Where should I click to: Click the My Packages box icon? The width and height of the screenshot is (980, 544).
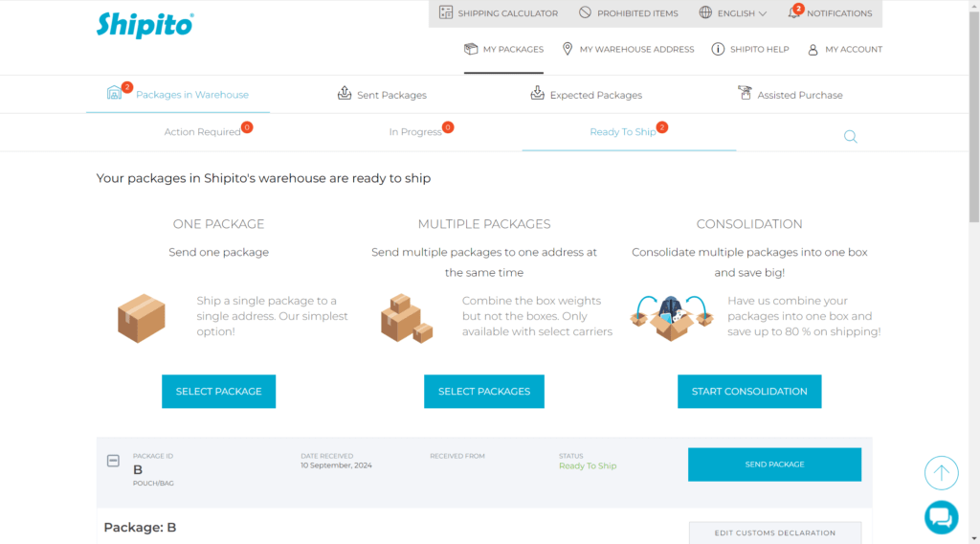pyautogui.click(x=471, y=49)
